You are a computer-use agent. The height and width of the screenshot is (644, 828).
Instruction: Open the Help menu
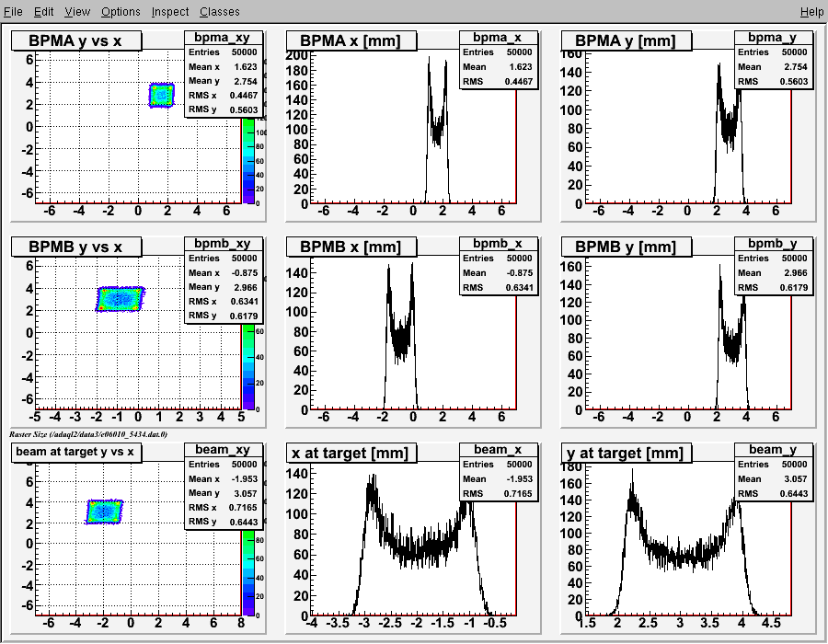point(811,11)
